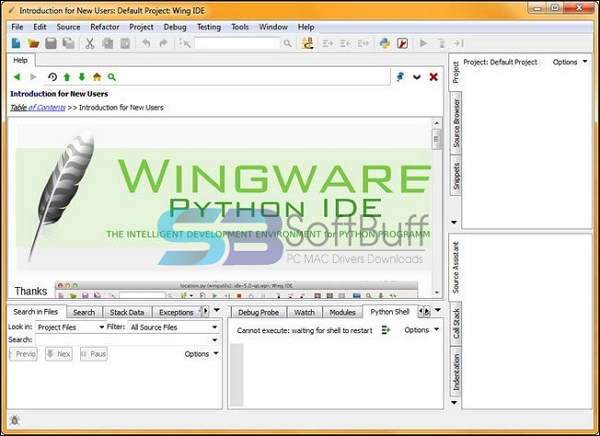Image resolution: width=600 pixels, height=436 pixels.
Task: Click the AB search and replace icon
Action: [x=308, y=43]
